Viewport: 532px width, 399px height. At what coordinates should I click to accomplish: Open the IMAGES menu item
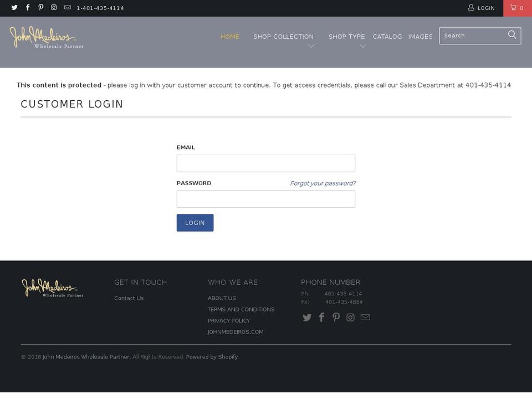tap(421, 37)
